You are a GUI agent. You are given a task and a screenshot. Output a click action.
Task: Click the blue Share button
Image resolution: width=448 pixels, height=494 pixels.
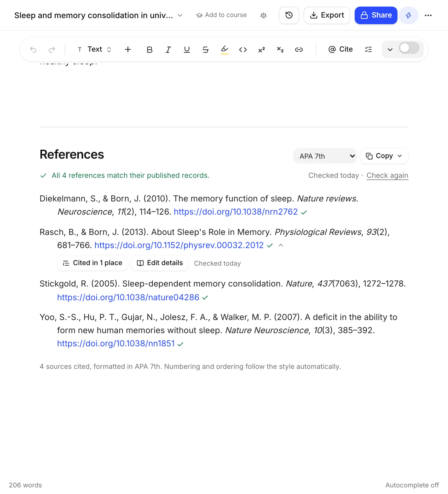(x=376, y=15)
